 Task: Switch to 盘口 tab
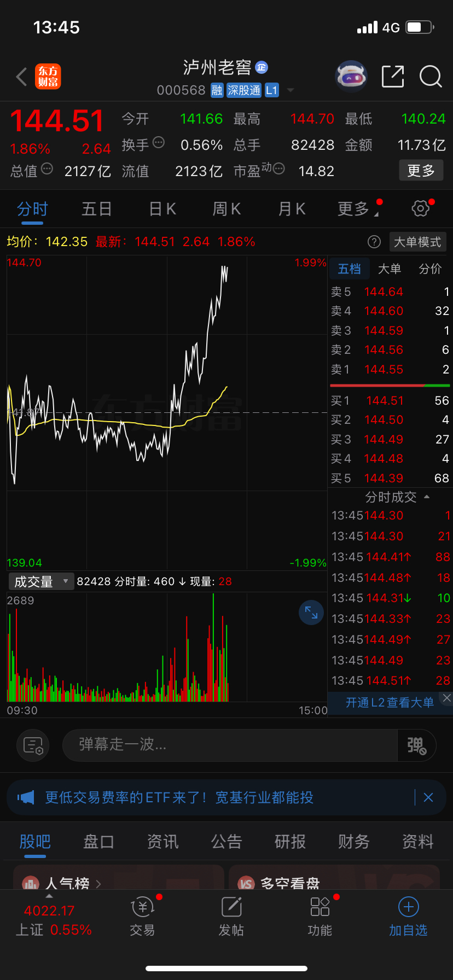pyautogui.click(x=98, y=842)
